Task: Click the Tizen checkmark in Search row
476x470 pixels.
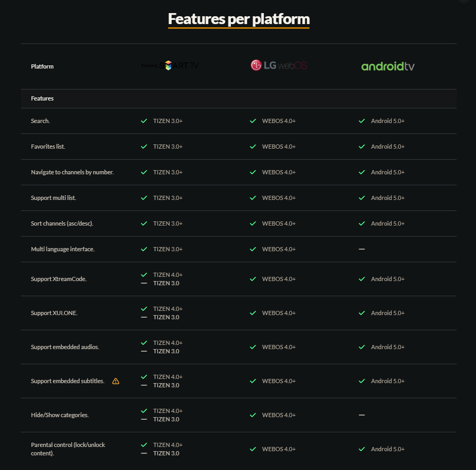Action: pos(144,121)
